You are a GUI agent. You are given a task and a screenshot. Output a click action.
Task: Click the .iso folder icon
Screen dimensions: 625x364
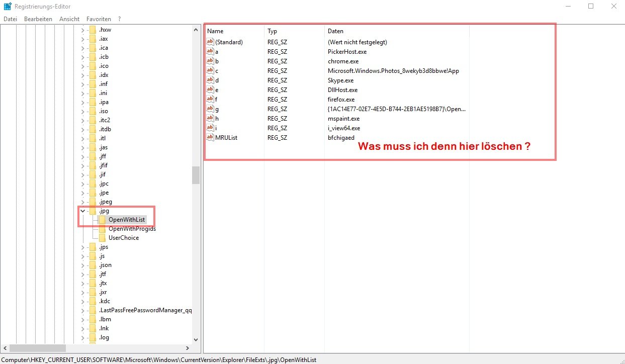(92, 111)
